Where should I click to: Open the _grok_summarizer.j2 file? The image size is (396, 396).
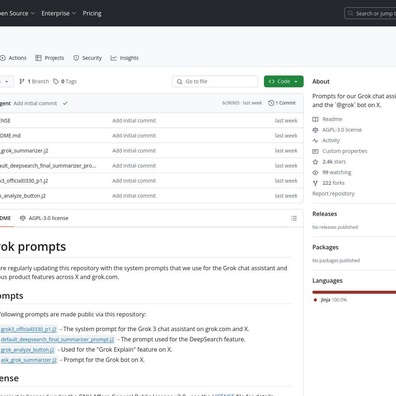[24, 151]
